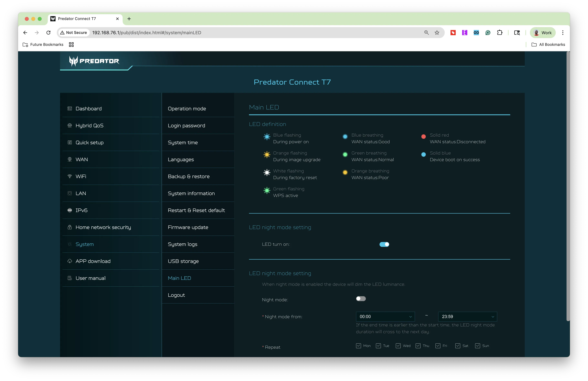Click the red tag extension icon
Screen dimensions: 588x381
pyautogui.click(x=453, y=33)
